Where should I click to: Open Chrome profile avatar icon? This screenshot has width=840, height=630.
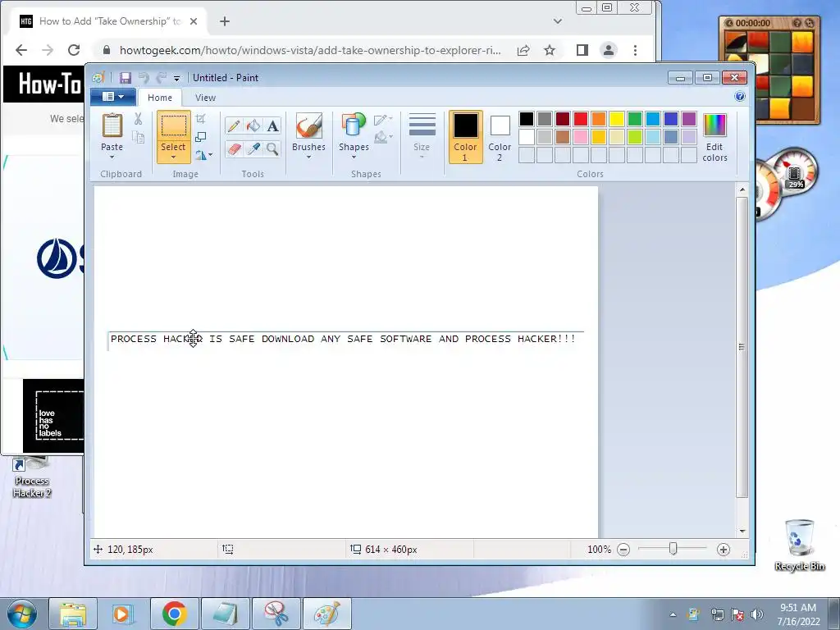[609, 50]
